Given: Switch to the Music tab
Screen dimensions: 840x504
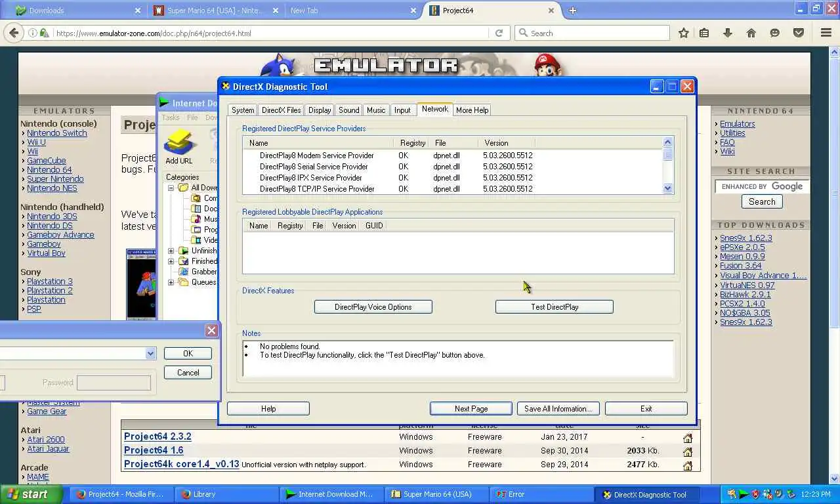Looking at the screenshot, I should (x=376, y=110).
